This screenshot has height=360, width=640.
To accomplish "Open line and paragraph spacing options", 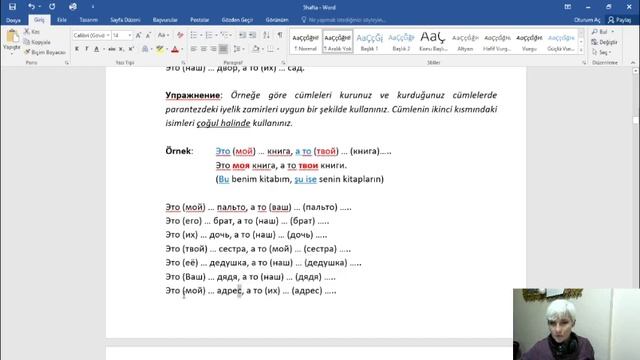I will pos(237,49).
